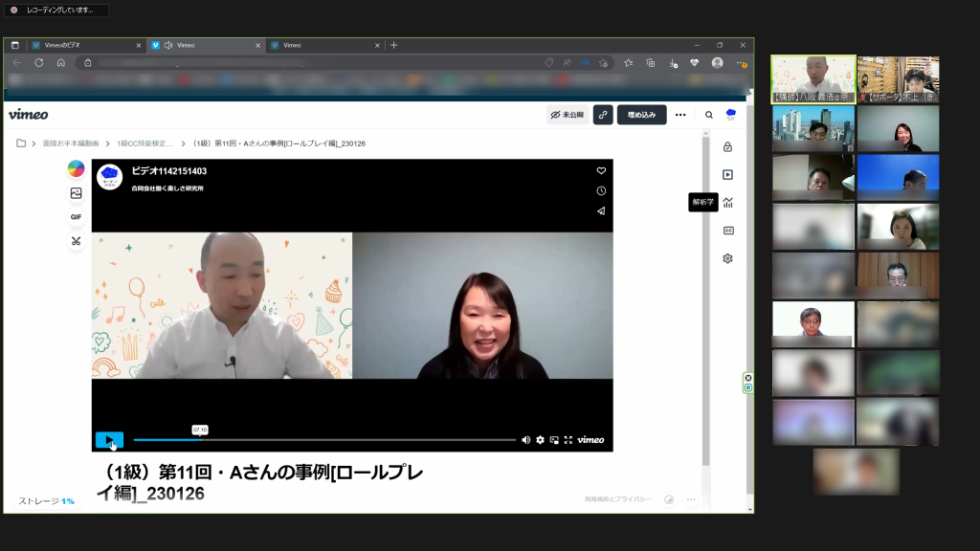The image size is (980, 551).
Task: Copy video link with chain icon
Action: click(x=603, y=115)
